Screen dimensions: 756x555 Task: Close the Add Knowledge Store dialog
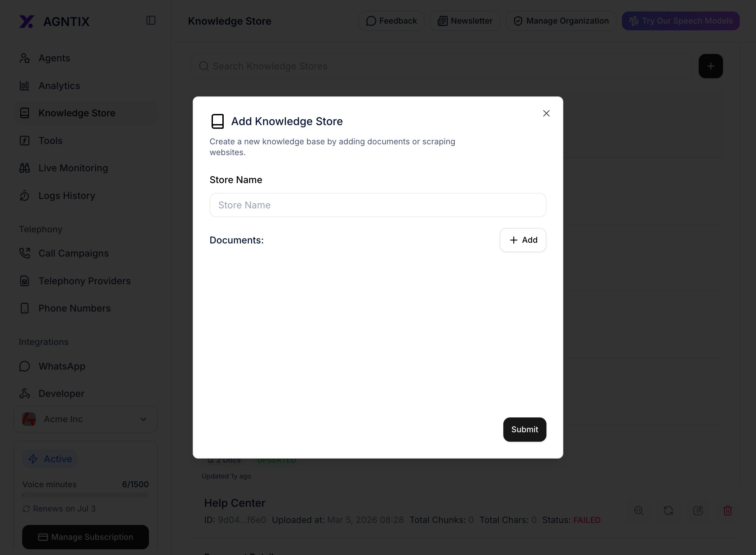click(546, 113)
